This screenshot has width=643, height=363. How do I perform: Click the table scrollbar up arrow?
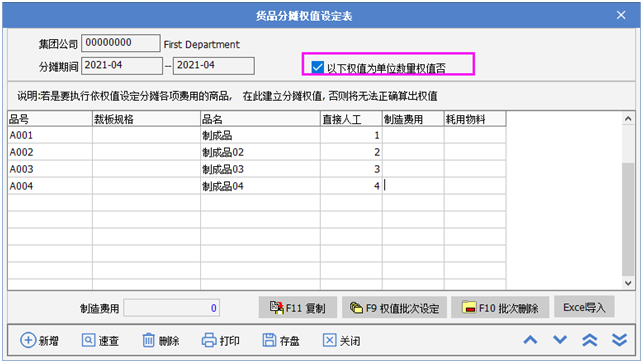[x=628, y=119]
